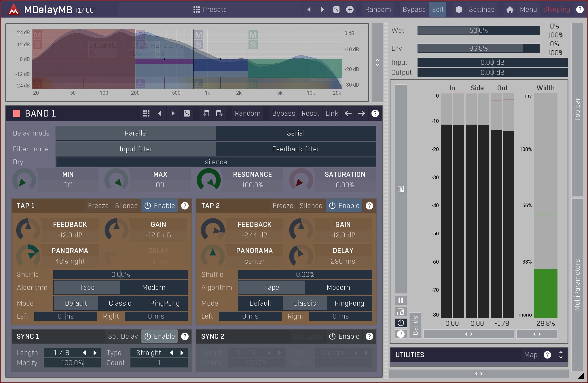
Task: Click the top bar random dice icon
Action: click(336, 9)
